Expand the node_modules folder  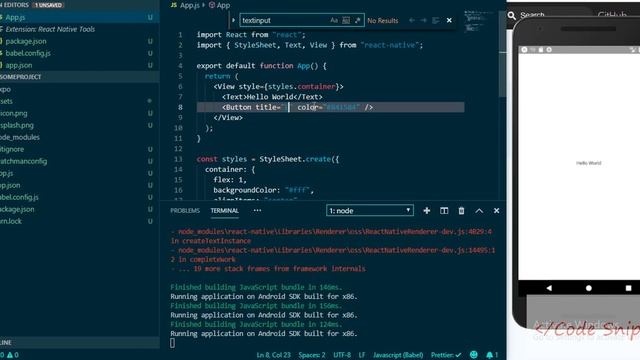pos(80,137)
